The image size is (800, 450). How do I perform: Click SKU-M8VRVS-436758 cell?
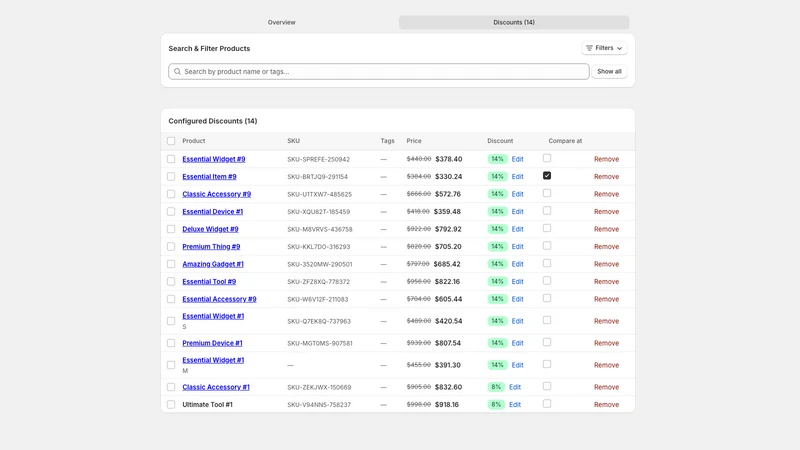point(319,229)
